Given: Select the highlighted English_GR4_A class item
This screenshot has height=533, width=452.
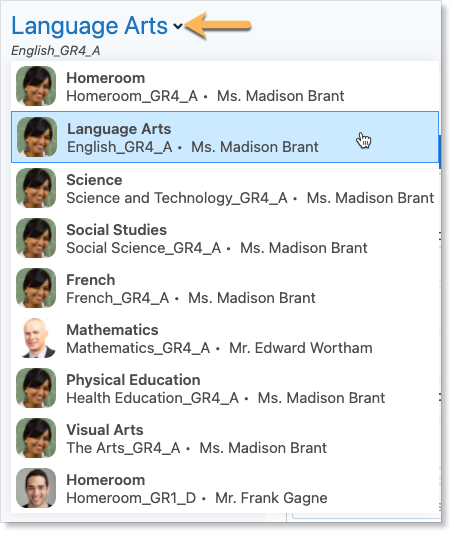Looking at the screenshot, I should click(225, 137).
